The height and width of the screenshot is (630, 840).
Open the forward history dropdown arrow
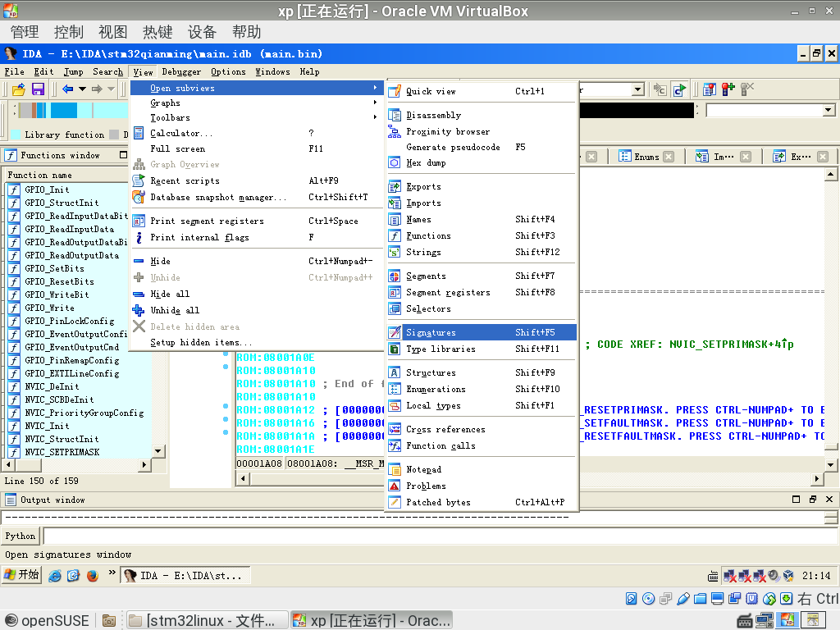[x=111, y=89]
